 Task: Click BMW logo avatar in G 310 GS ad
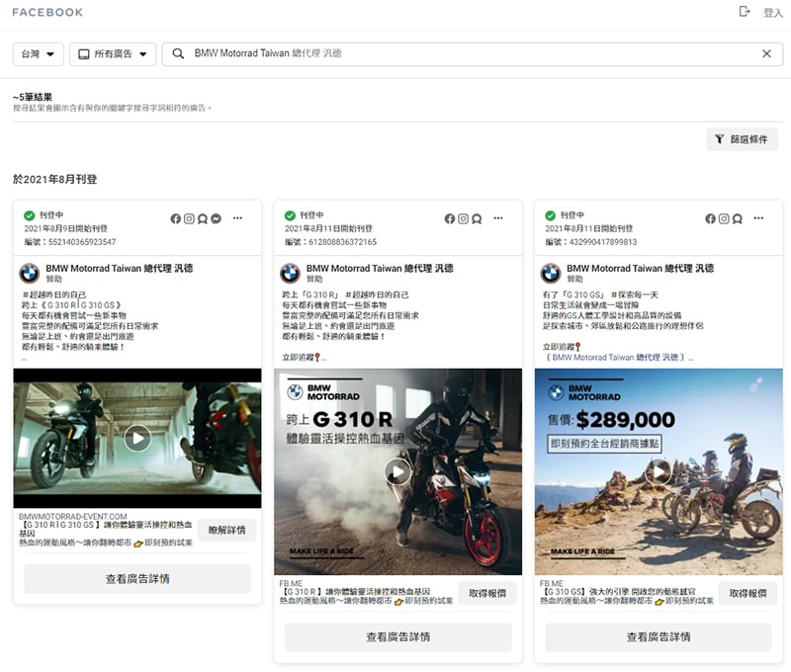551,273
